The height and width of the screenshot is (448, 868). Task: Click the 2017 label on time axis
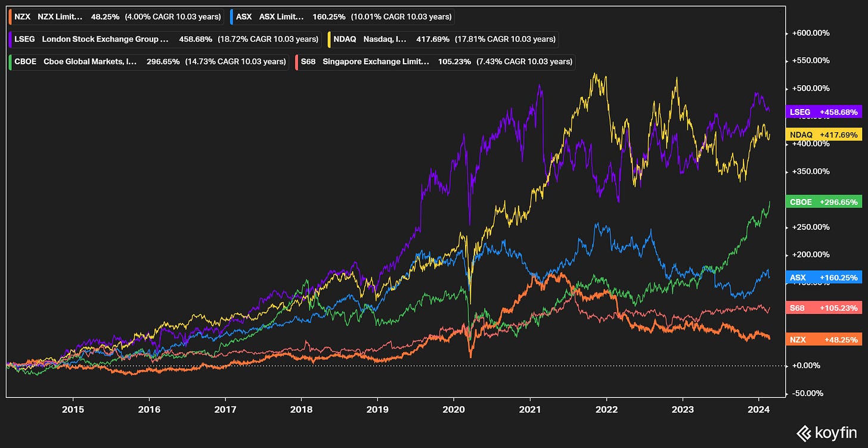[x=225, y=410]
